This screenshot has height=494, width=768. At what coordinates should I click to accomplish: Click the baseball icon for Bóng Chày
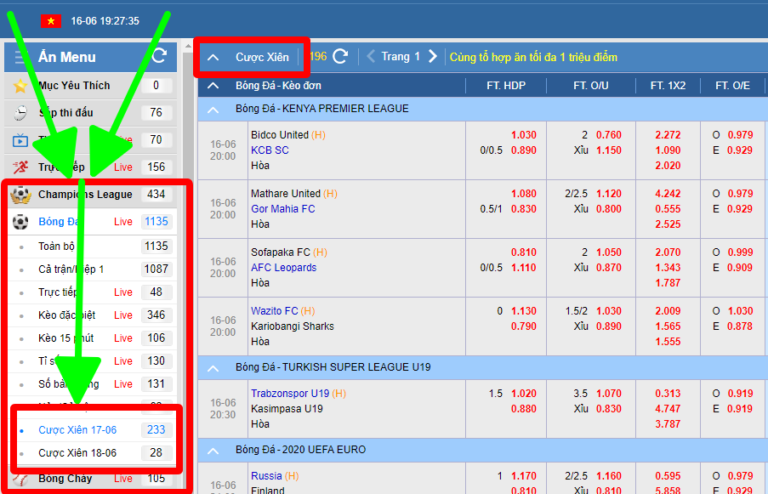pyautogui.click(x=19, y=479)
